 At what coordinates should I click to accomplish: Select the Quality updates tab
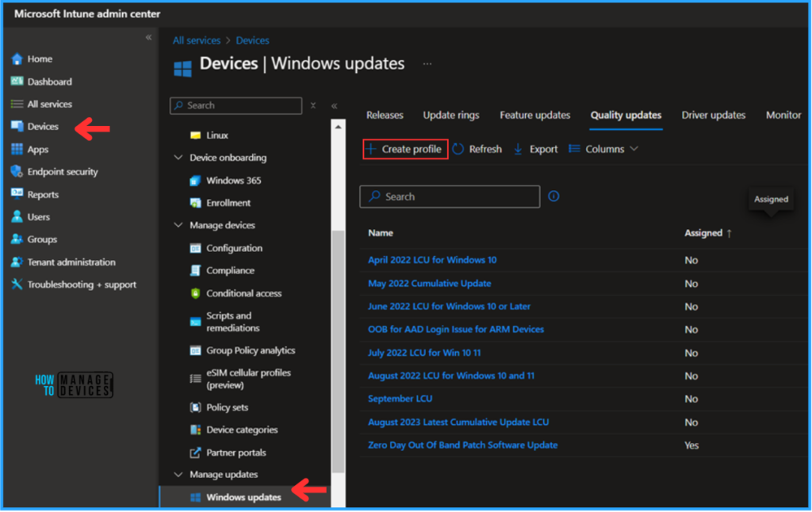tap(626, 115)
